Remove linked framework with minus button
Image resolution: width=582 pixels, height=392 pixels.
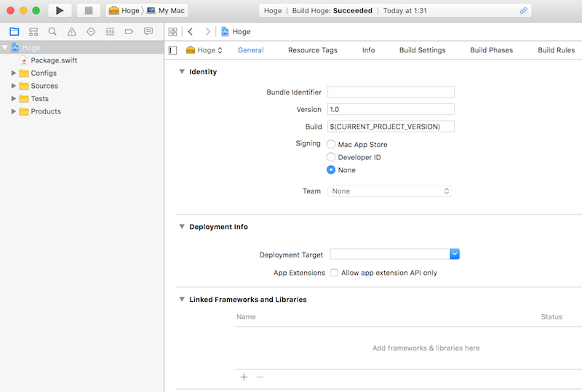(260, 377)
